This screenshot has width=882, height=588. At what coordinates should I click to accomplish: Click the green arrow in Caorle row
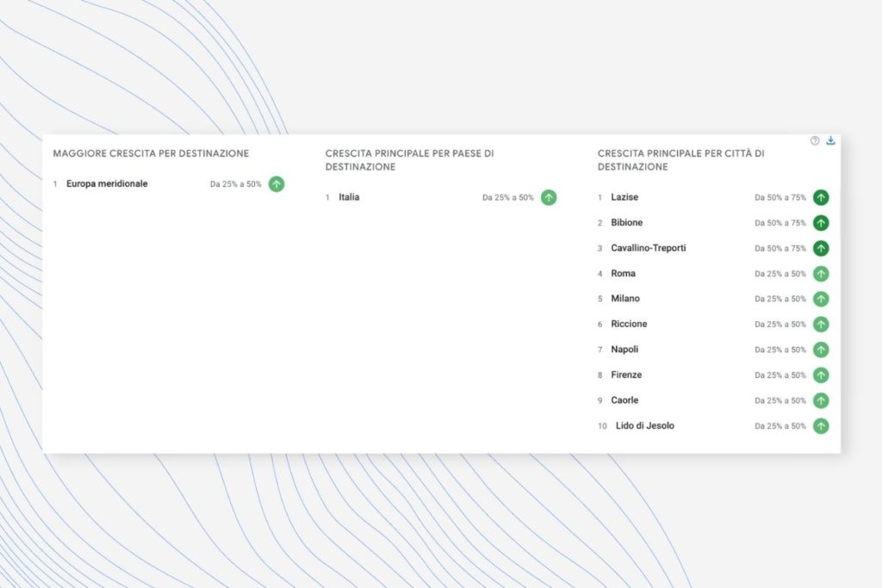(821, 401)
